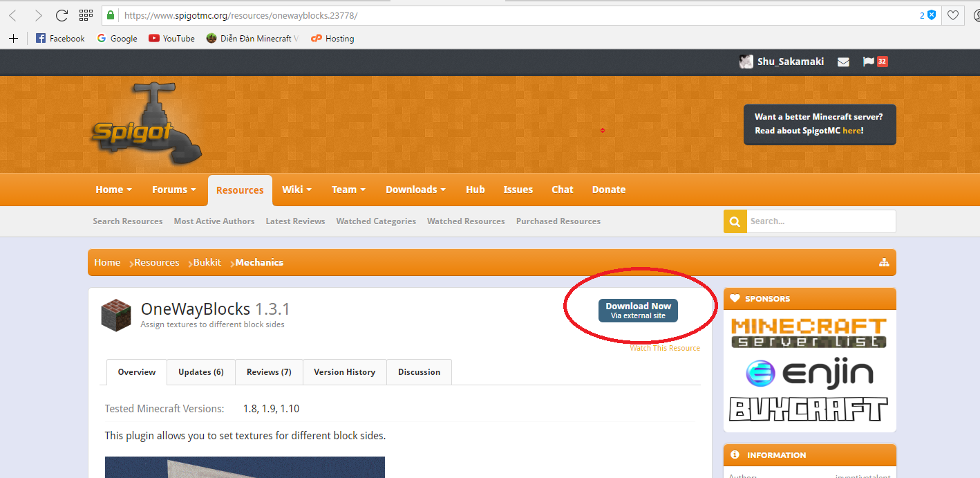
Task: Switch to the Overview tab
Action: [137, 372]
